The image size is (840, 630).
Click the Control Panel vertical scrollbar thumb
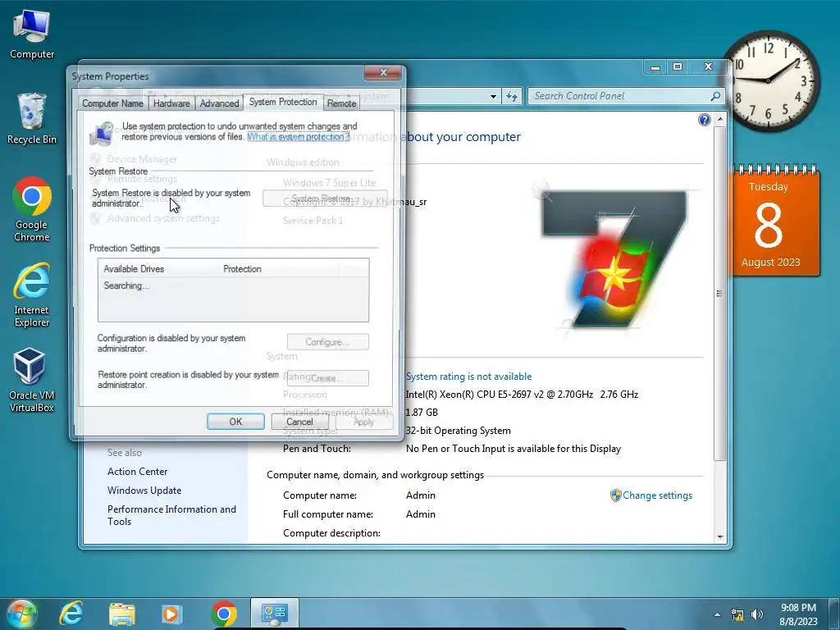(x=720, y=294)
